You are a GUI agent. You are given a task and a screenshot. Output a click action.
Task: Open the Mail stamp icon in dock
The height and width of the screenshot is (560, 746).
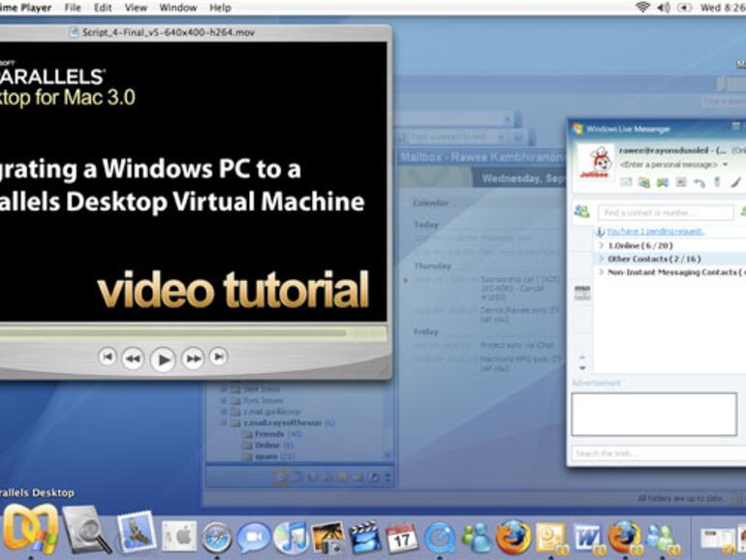[136, 532]
